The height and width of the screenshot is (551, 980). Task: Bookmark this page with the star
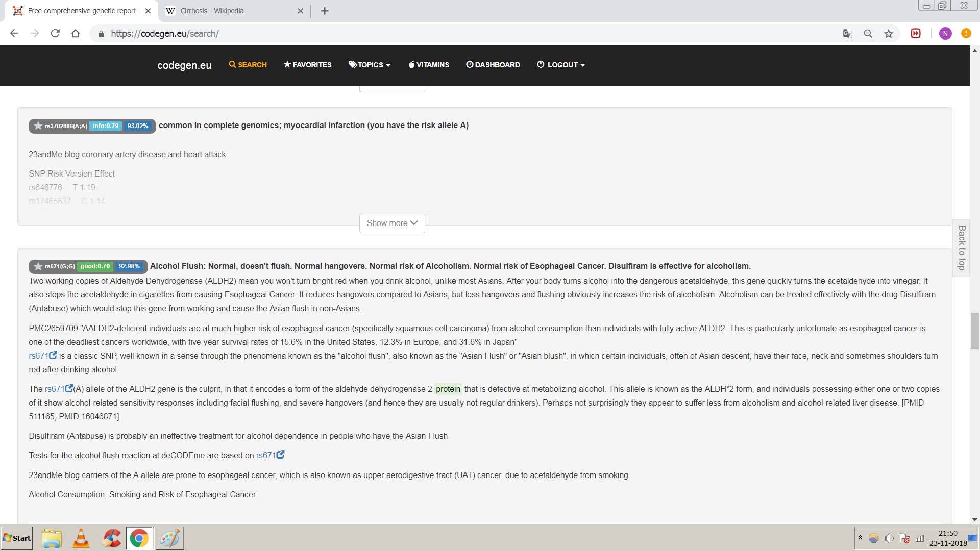[x=889, y=34]
